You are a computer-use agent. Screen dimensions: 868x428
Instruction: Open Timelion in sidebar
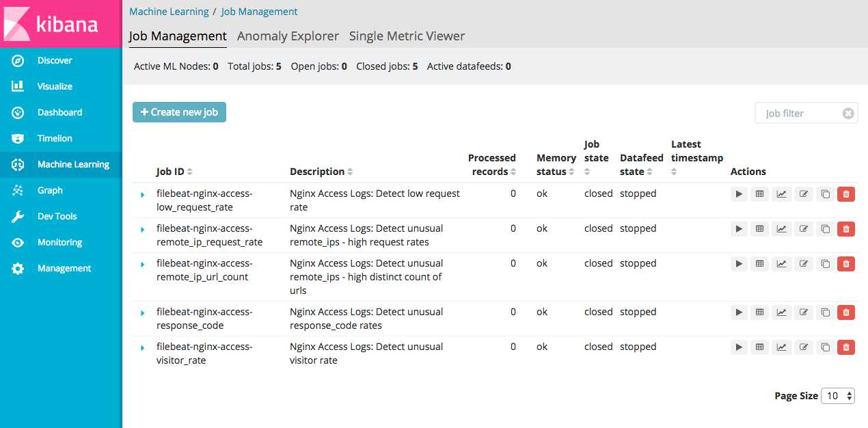tap(61, 139)
